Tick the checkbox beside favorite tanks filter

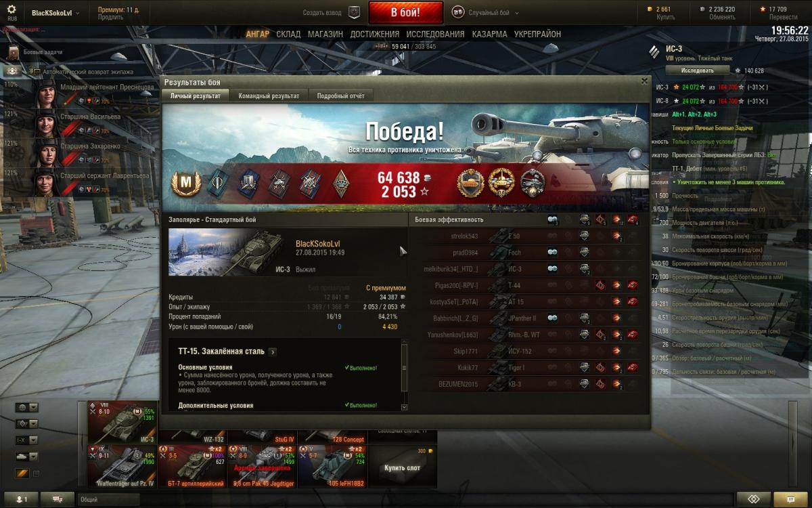point(37,473)
